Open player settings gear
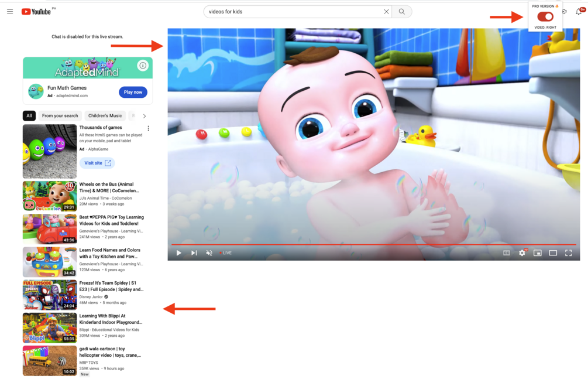Viewport: 588px width, 379px height. [522, 253]
